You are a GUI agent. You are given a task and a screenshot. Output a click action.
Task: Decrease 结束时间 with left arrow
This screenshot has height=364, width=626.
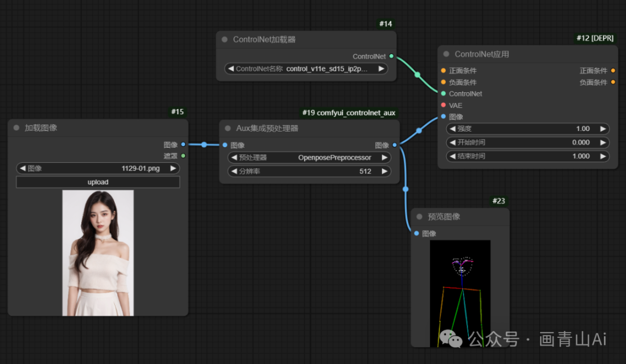click(452, 156)
